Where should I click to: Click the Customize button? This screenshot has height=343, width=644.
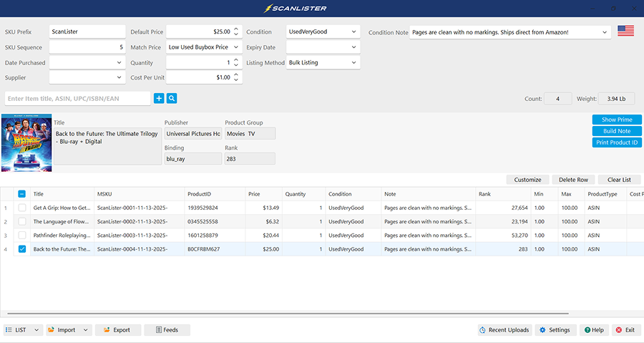[527, 180]
